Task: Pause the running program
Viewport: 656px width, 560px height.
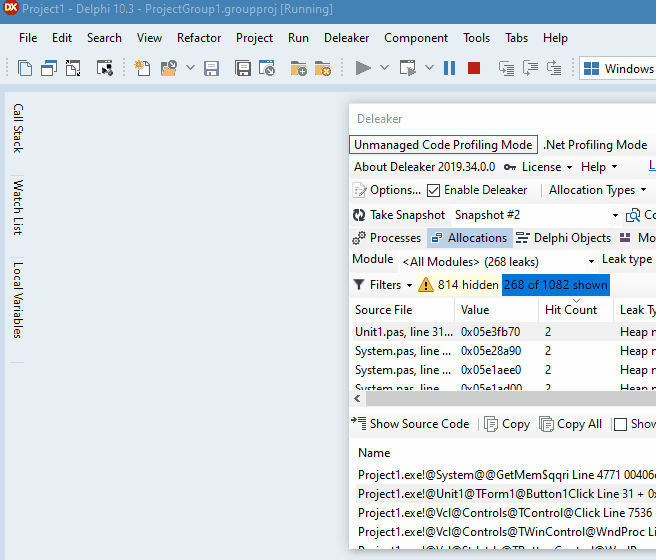Action: pos(449,68)
